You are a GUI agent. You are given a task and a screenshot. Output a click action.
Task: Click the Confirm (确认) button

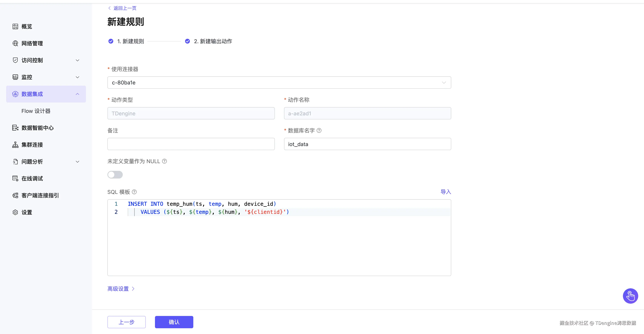coord(174,322)
